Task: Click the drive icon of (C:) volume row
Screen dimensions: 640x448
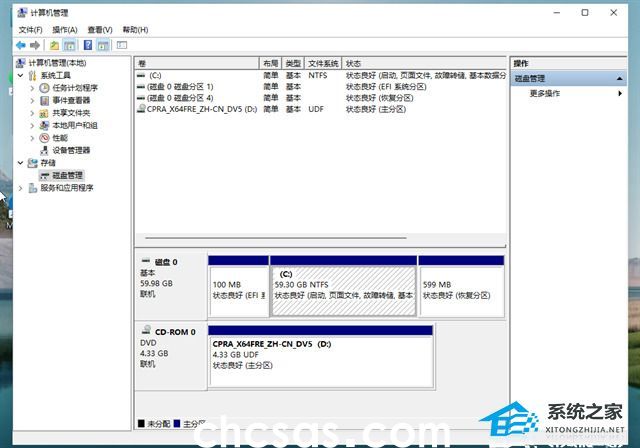Action: [x=141, y=75]
